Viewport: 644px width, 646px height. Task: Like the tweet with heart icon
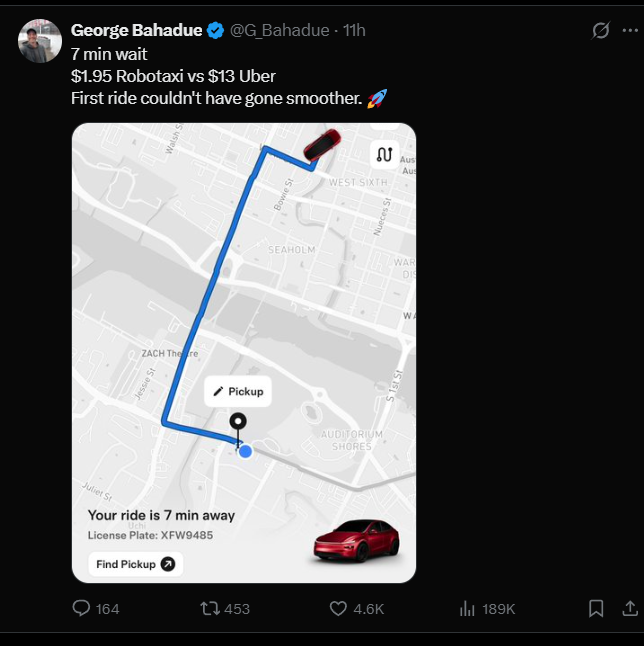pyautogui.click(x=338, y=608)
